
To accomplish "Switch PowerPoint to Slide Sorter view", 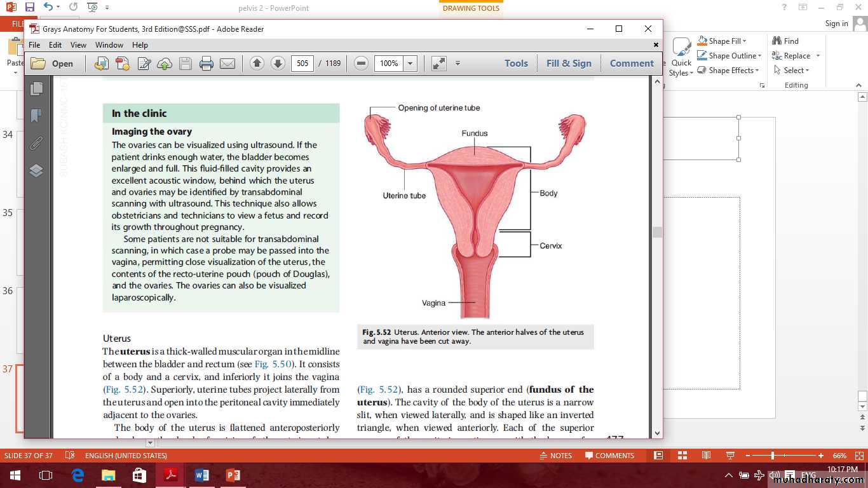I will click(x=682, y=456).
